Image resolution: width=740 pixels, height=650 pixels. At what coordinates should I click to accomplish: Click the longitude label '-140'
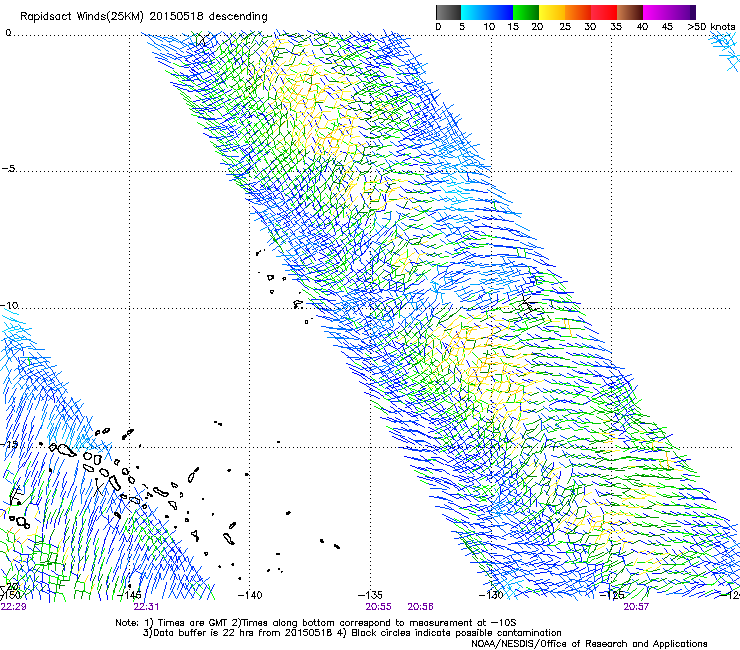[249, 595]
